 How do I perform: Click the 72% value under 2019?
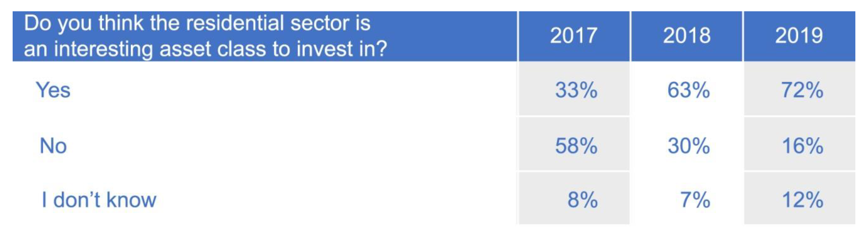tap(802, 91)
